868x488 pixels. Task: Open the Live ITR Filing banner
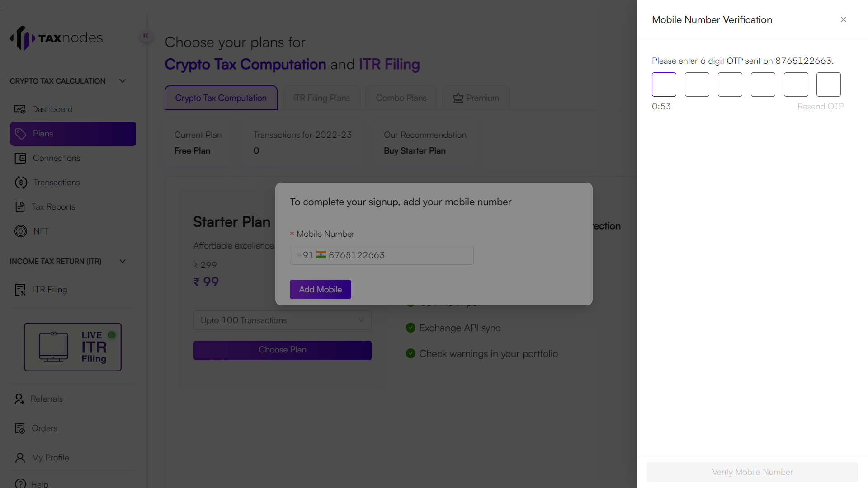pos(73,347)
